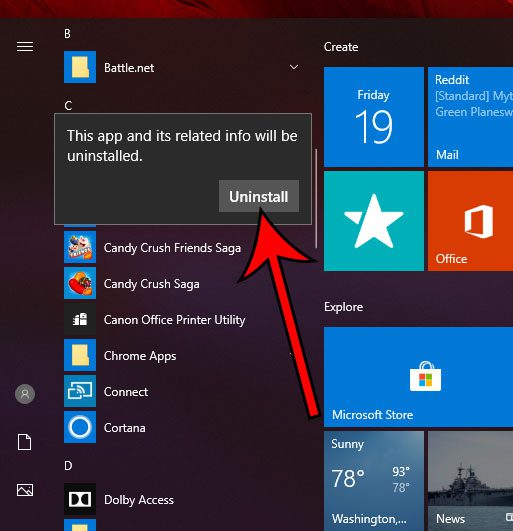
Task: Select the Canon Office Printer Utility label
Action: point(174,320)
